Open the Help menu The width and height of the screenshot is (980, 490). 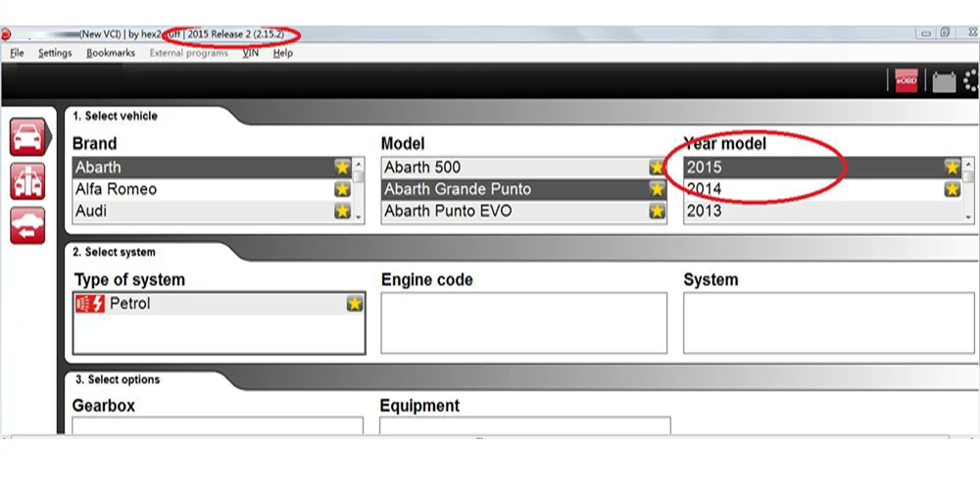click(282, 53)
